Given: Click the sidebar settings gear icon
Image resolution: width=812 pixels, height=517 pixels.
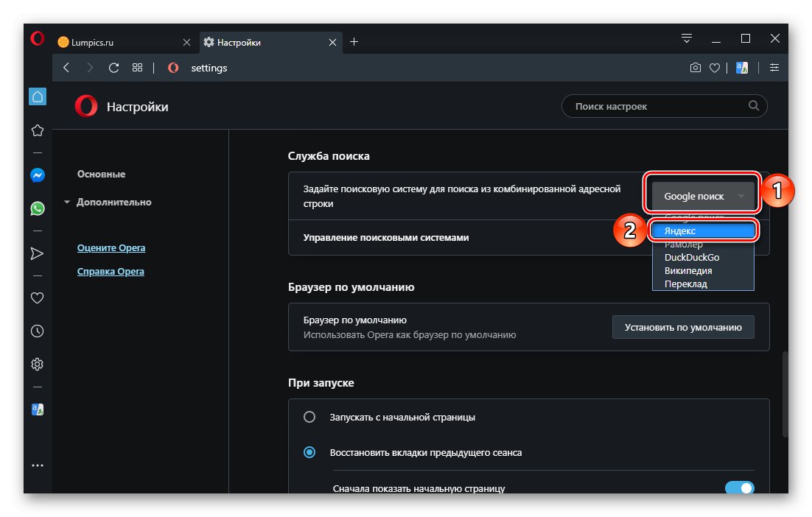Looking at the screenshot, I should point(38,364).
